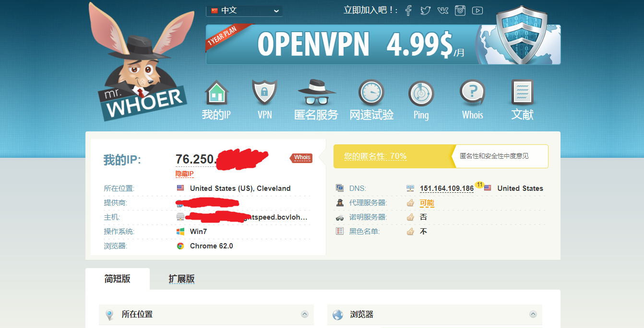Click the US flag beside United States DNS
This screenshot has width=644, height=328.
click(488, 188)
